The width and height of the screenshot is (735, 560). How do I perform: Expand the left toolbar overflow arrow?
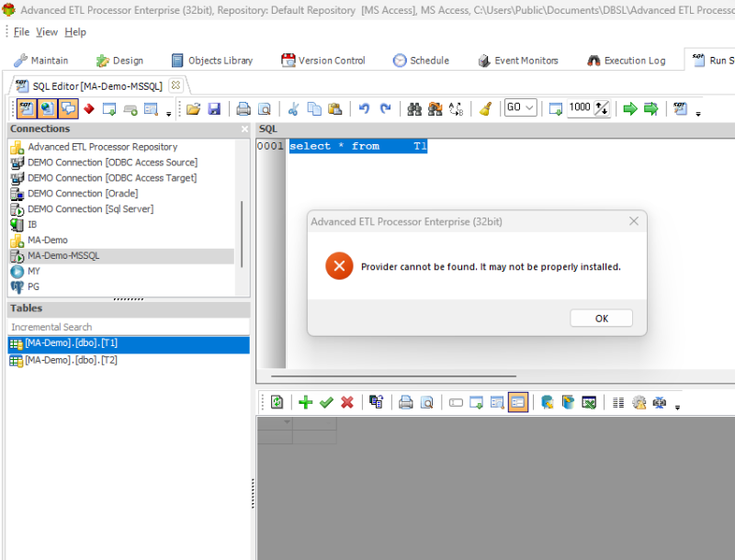pyautogui.click(x=169, y=114)
